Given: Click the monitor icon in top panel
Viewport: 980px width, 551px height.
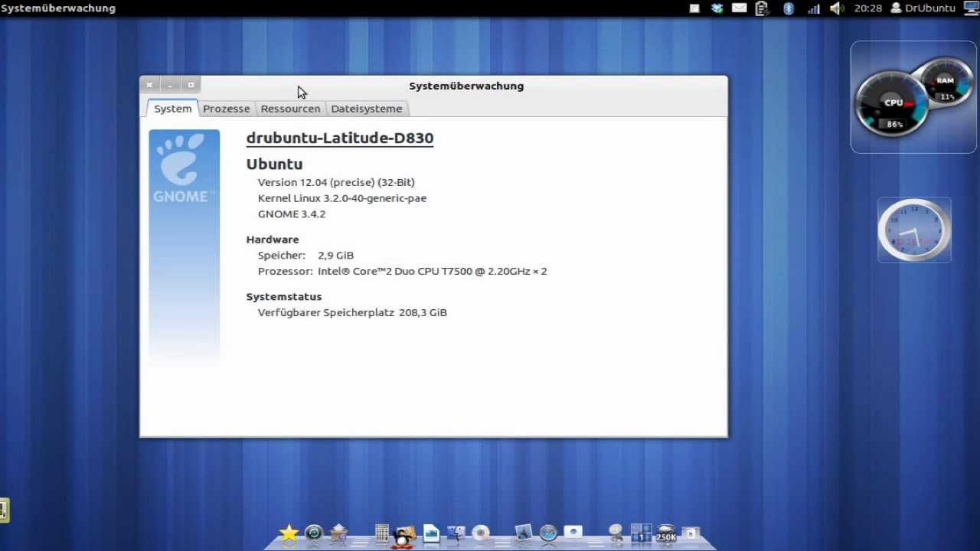Looking at the screenshot, I should point(971,8).
